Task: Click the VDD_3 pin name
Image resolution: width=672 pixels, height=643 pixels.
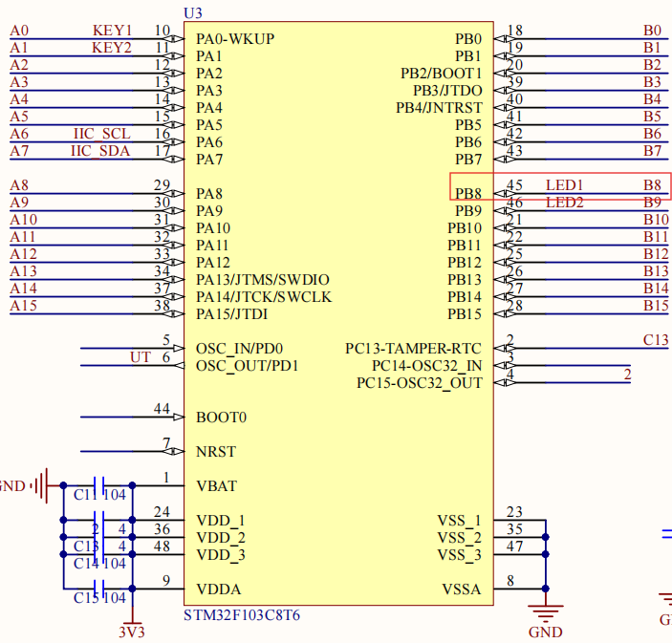Action: pyautogui.click(x=221, y=555)
